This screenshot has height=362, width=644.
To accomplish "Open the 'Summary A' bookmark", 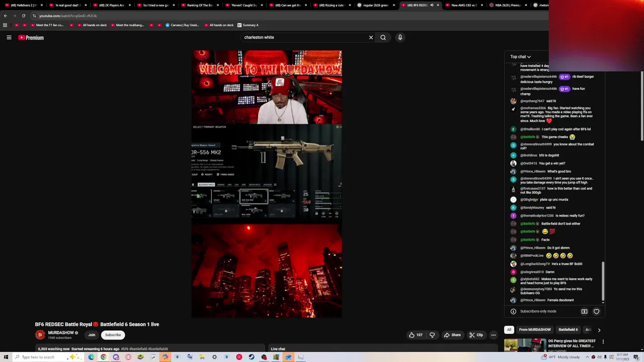I will click(x=248, y=25).
